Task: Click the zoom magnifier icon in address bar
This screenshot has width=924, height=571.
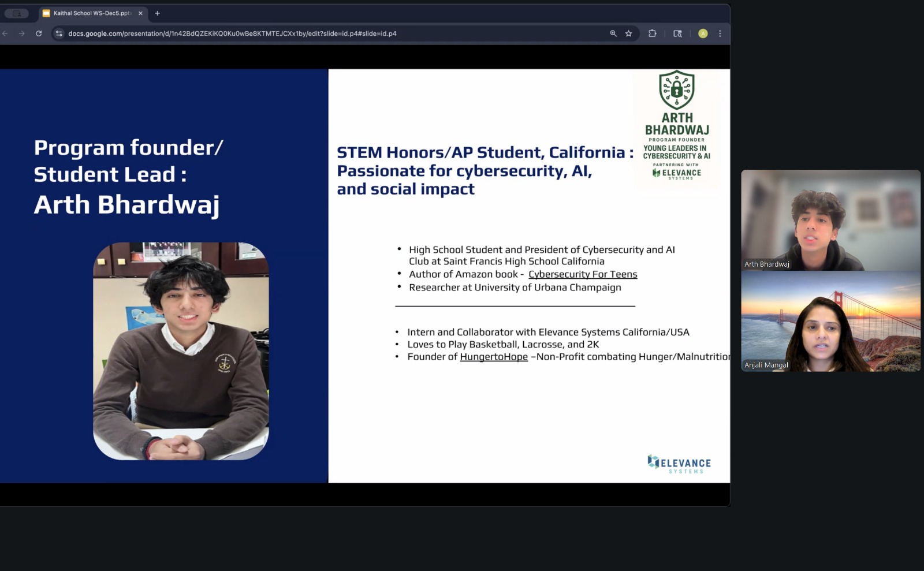Action: click(613, 33)
